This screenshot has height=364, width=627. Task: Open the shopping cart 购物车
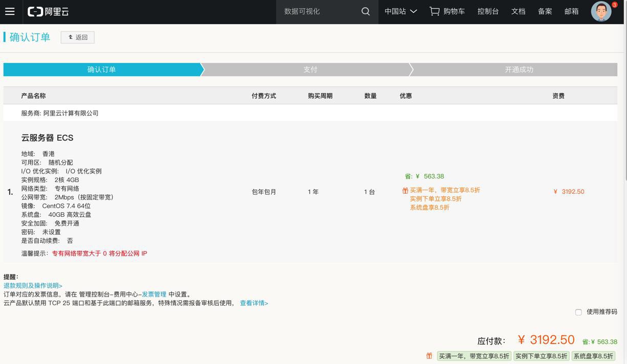tap(447, 11)
